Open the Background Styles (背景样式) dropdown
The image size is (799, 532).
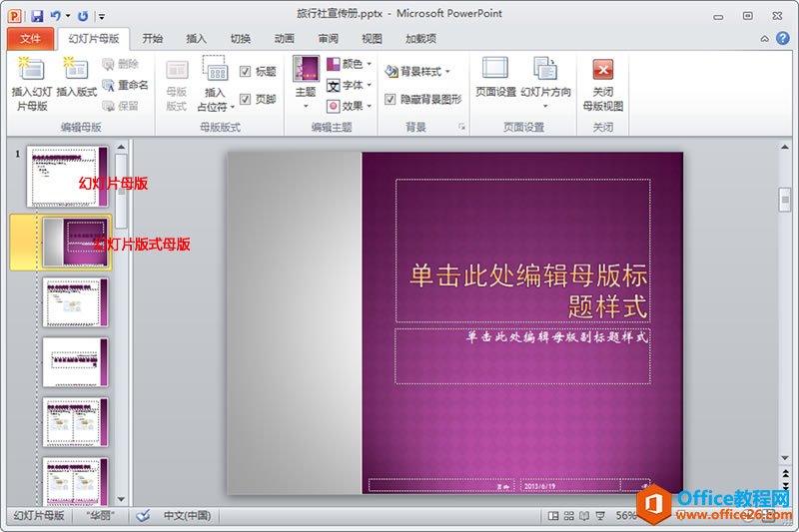418,71
